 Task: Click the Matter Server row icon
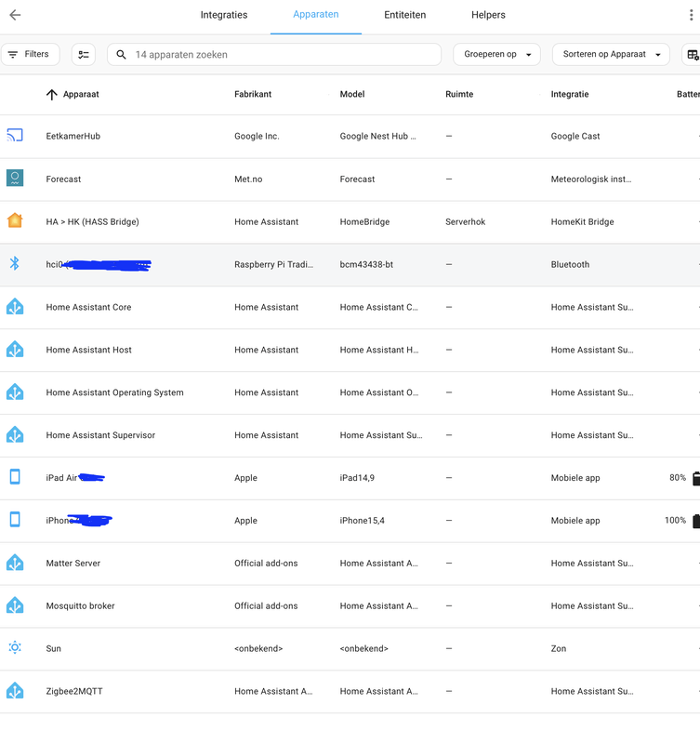coord(15,563)
